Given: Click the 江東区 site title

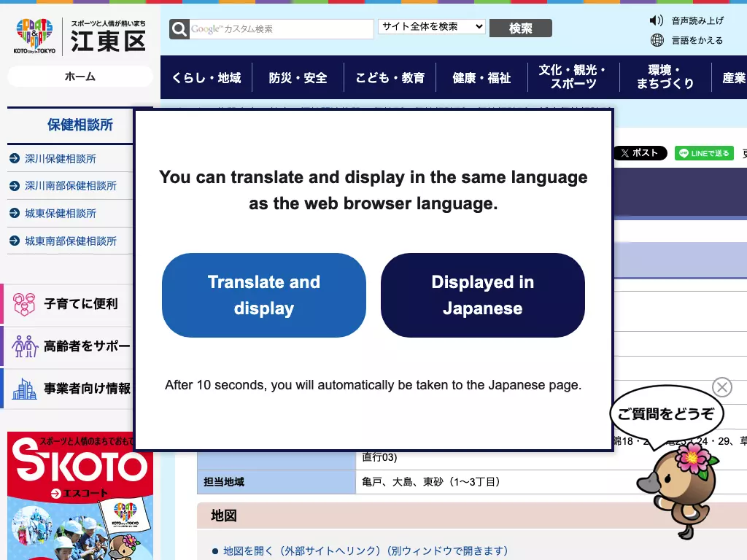Looking at the screenshot, I should 108,41.
